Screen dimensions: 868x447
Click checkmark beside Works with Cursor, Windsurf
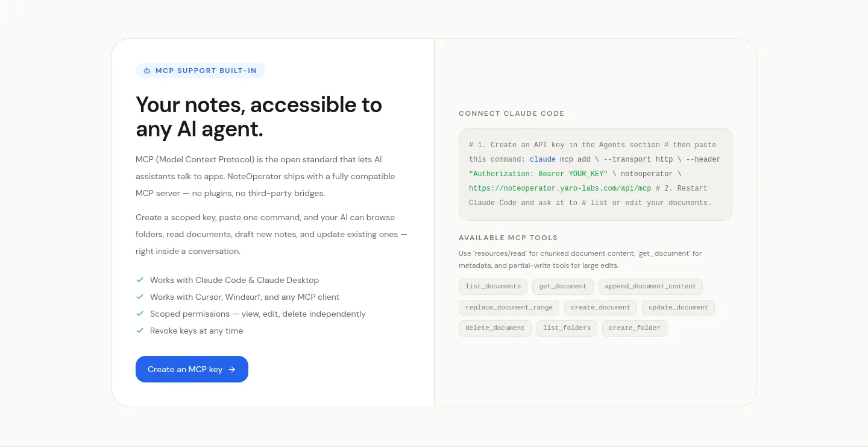coord(140,297)
